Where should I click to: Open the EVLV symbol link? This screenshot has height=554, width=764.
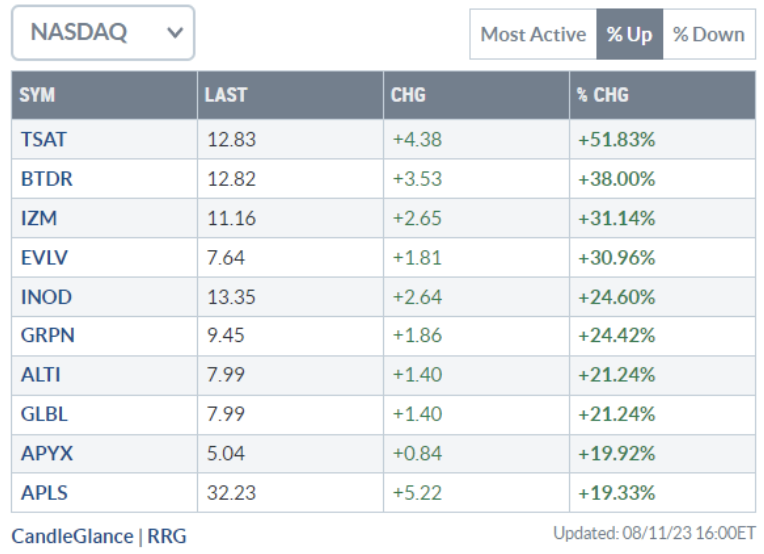coord(44,257)
